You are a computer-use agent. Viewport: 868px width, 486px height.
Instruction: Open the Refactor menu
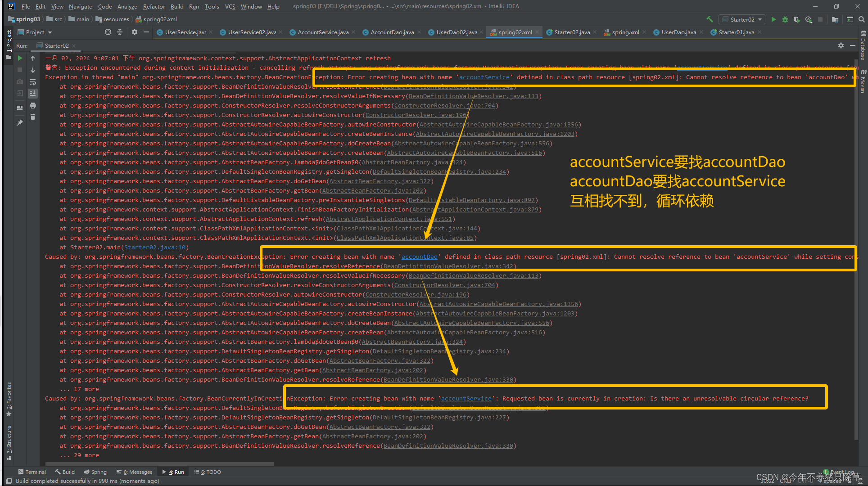154,6
